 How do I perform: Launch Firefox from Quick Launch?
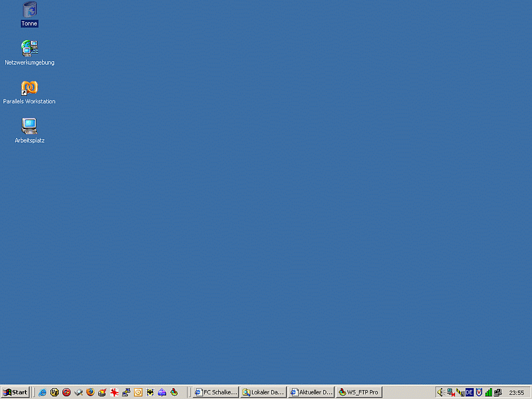[90, 392]
